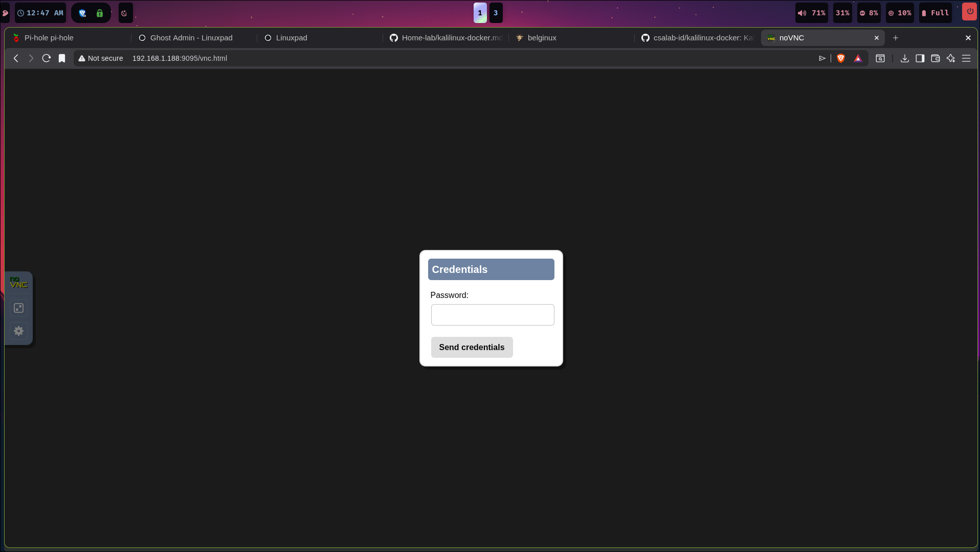This screenshot has width=980, height=552.
Task: Switch to belginux tab
Action: click(542, 38)
